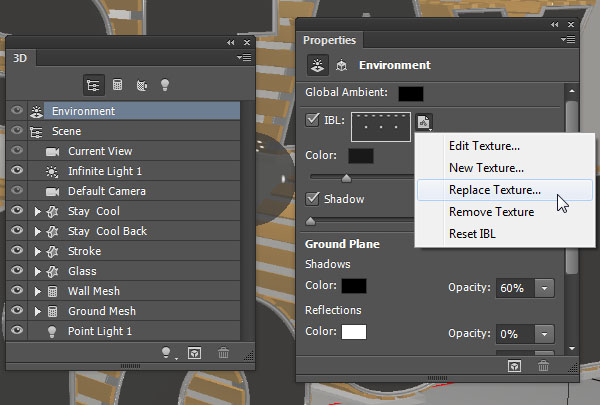Screen dimensions: 600x405
Task: Toggle the IBL checkbox
Action: coord(312,120)
